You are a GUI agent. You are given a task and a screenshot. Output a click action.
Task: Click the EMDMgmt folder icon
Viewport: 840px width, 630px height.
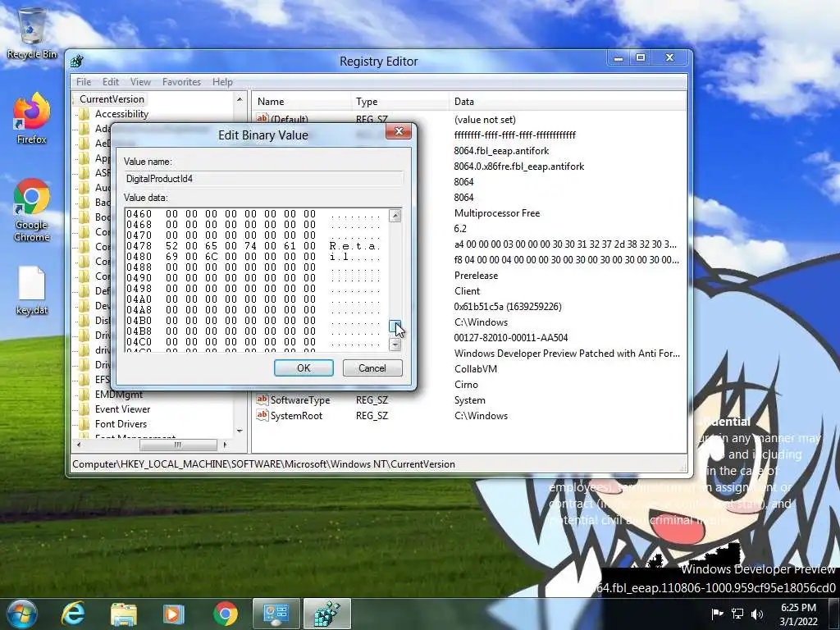84,395
